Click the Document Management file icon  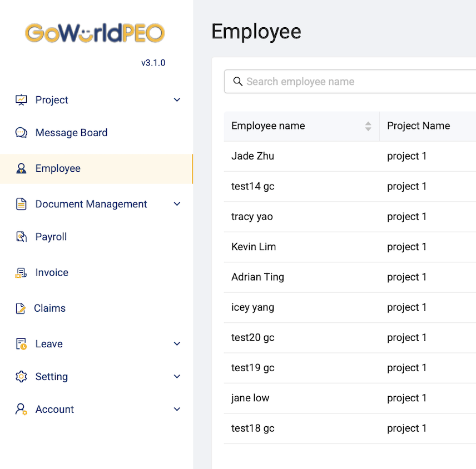21,204
